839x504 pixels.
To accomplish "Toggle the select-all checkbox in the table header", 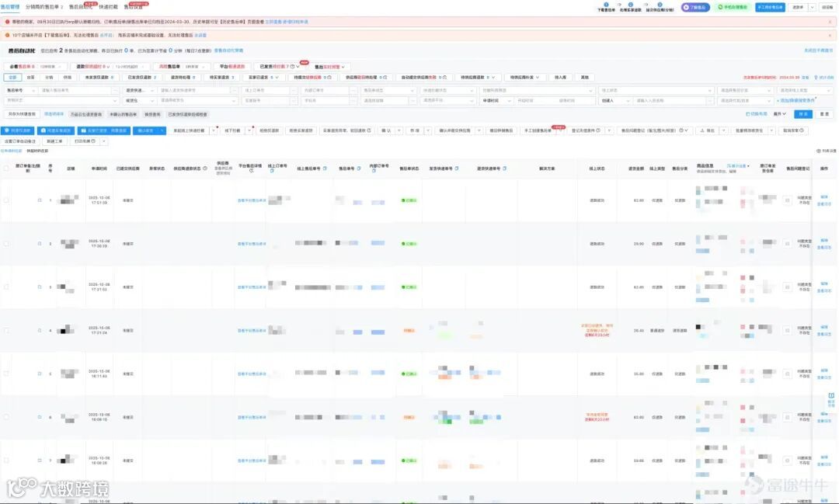I will (6, 169).
